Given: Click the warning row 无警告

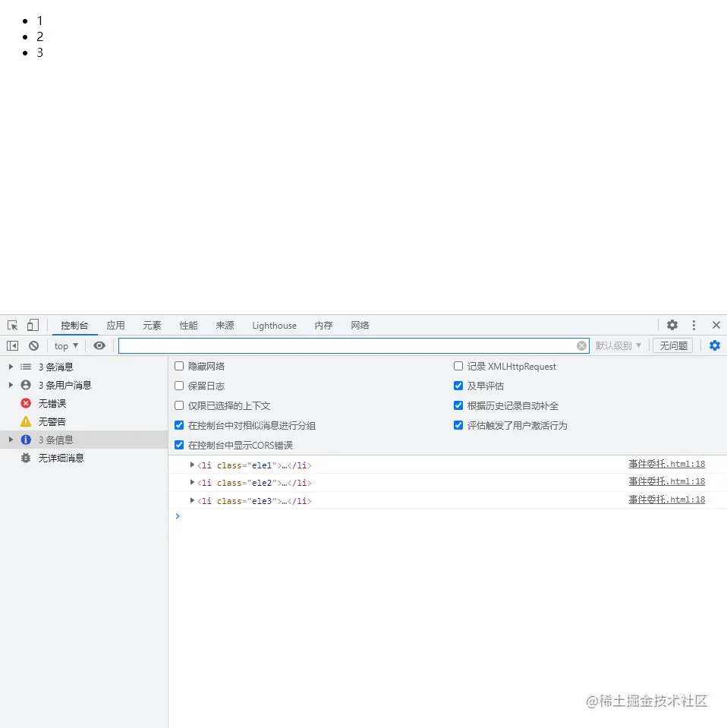Looking at the screenshot, I should tap(84, 421).
